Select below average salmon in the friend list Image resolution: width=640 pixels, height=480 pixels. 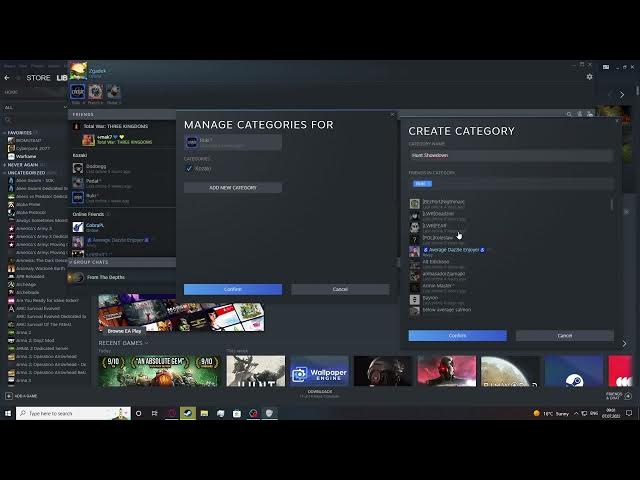point(445,311)
